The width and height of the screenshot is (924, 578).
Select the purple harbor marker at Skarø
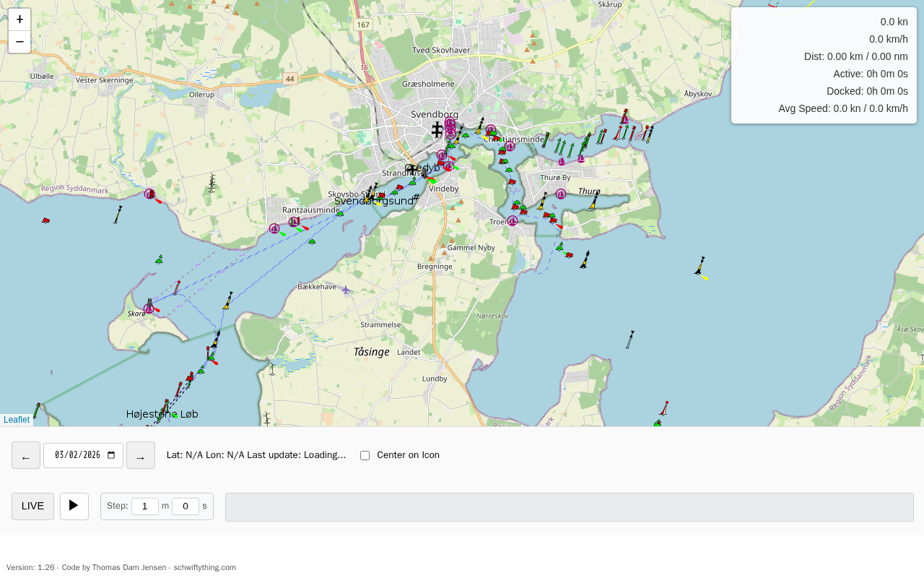[x=149, y=309]
